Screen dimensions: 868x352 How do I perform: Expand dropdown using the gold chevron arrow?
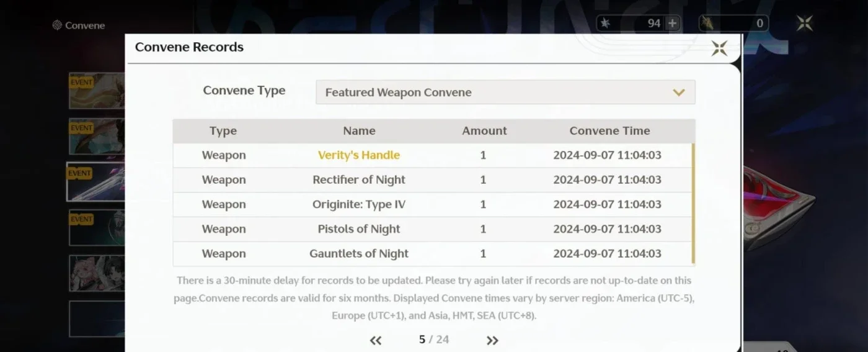(679, 93)
